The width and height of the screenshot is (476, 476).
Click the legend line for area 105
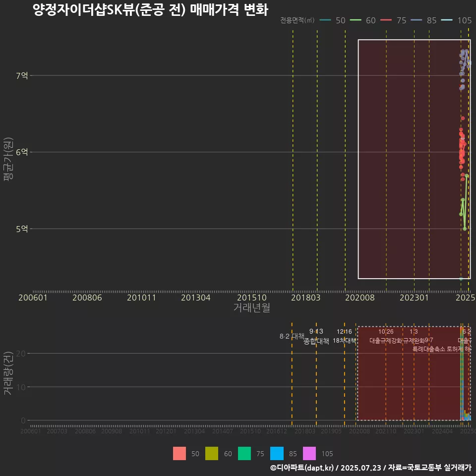pyautogui.click(x=447, y=20)
